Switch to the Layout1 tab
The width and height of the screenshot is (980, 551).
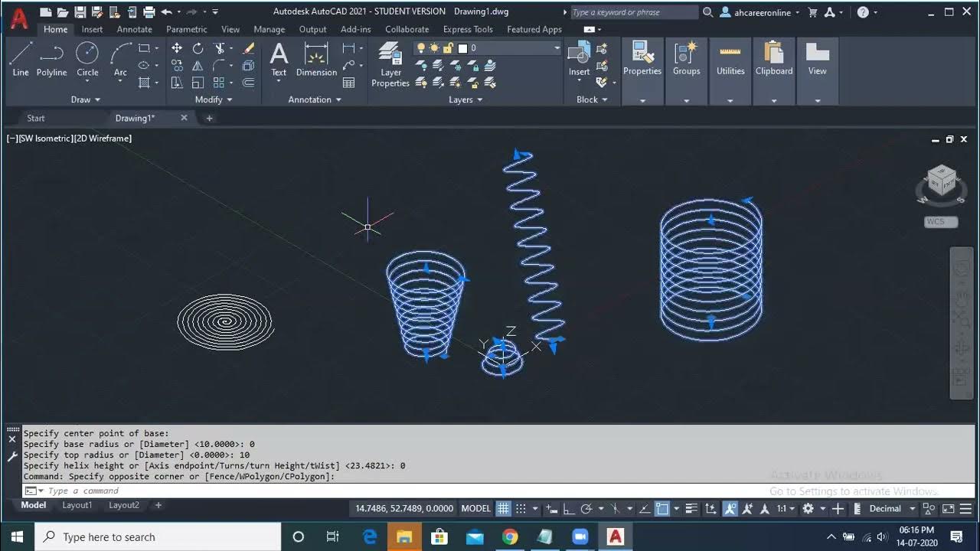(77, 505)
